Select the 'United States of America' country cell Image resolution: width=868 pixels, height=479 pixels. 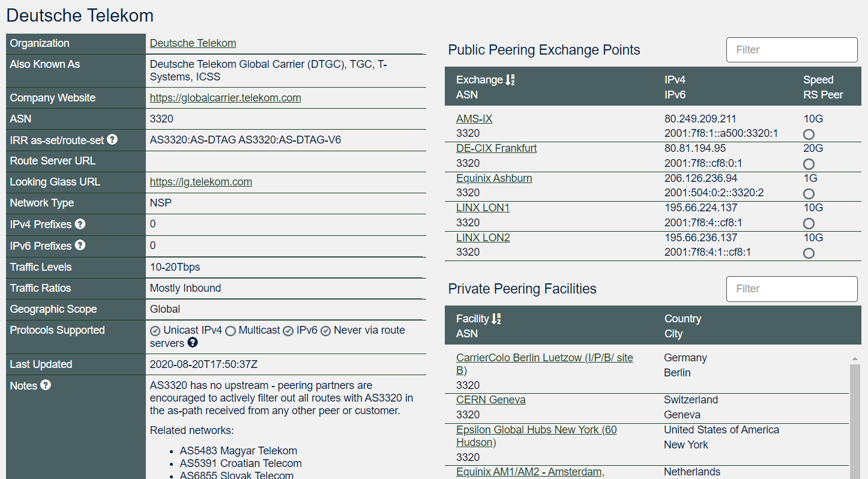[x=722, y=430]
